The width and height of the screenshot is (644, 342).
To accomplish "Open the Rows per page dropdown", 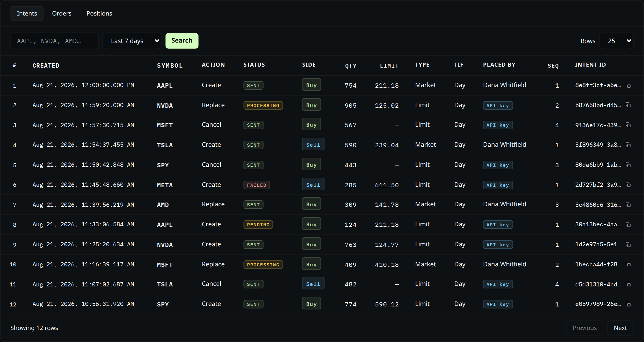I will click(616, 41).
